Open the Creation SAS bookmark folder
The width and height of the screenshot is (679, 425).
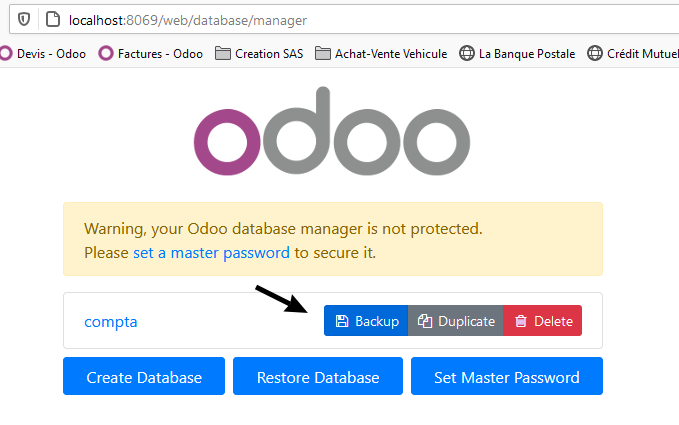pos(259,54)
